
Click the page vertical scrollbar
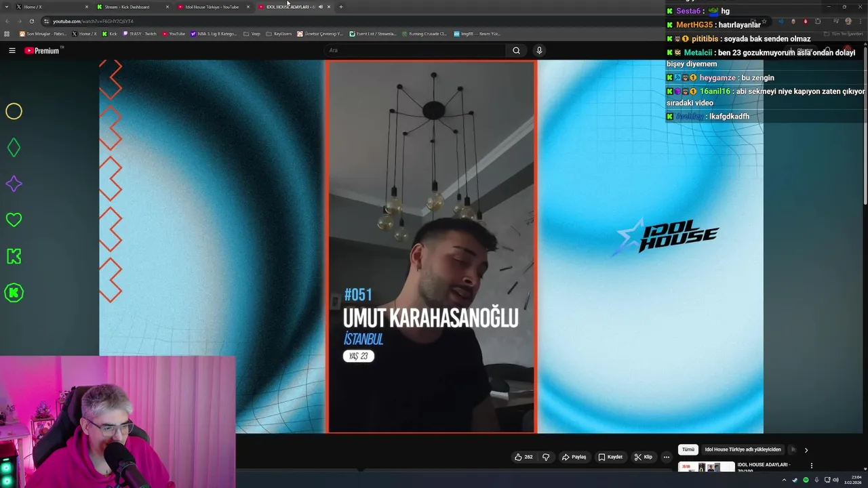pos(865,127)
